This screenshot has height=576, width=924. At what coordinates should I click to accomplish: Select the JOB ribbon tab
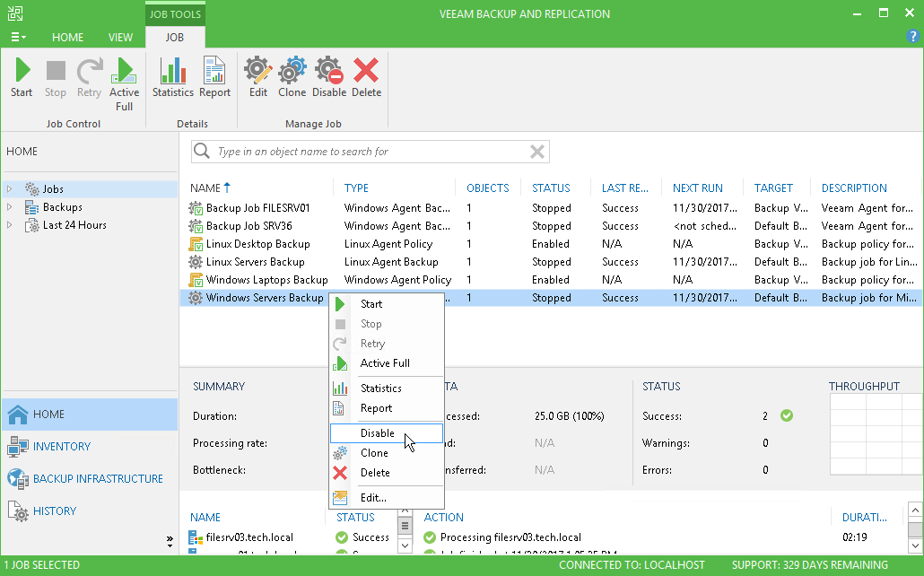tap(174, 37)
